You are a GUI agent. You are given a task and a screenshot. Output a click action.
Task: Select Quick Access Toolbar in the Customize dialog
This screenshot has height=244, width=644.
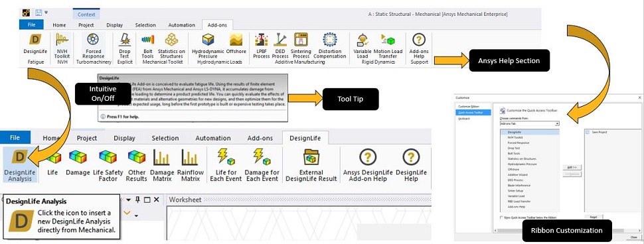tap(473, 112)
